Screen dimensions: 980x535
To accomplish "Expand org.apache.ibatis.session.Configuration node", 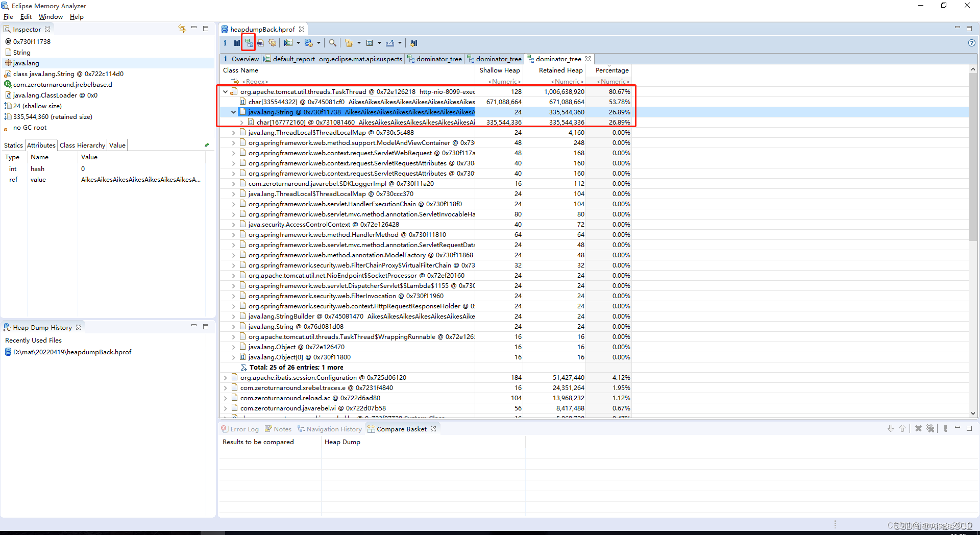I will point(226,378).
